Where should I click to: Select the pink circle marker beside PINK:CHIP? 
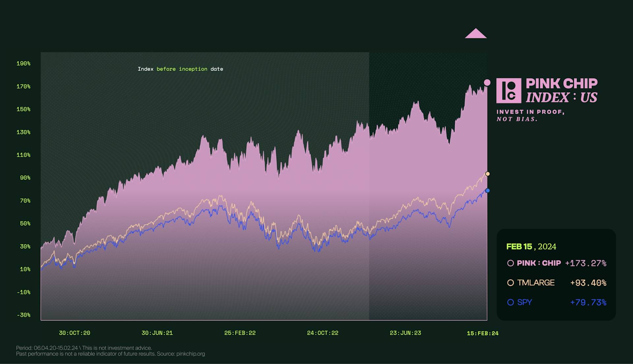tap(511, 263)
